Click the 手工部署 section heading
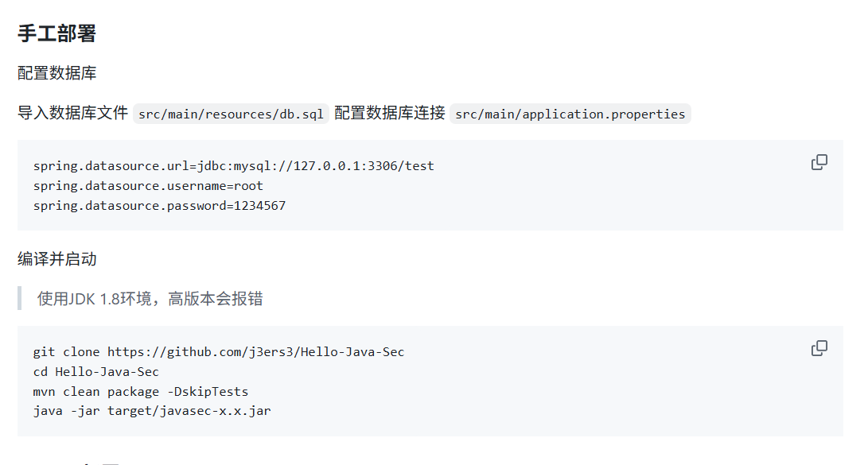Viewport: 868px width, 465px height. [48, 33]
